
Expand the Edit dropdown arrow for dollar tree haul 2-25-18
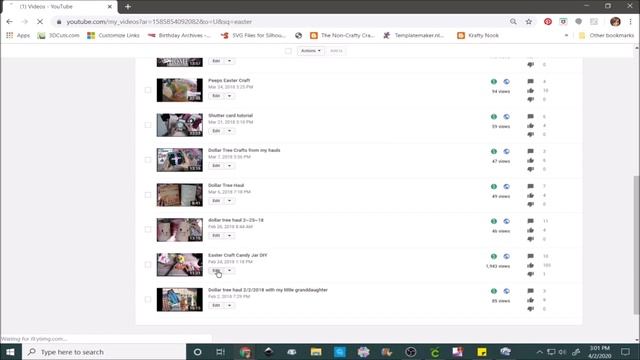229,236
